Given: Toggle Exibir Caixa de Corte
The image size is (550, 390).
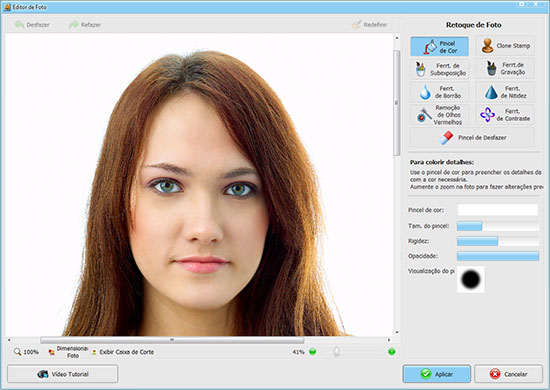Looking at the screenshot, I should point(122,352).
